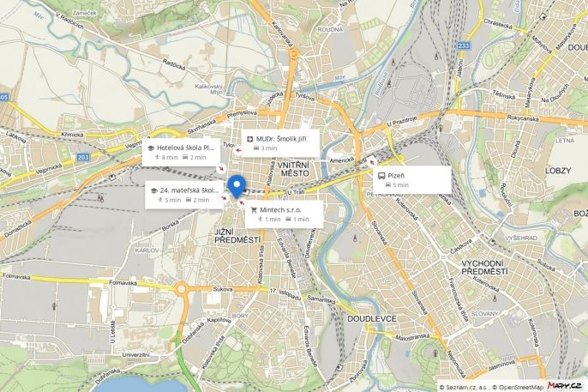Click the school cap icon beside 24. mateřská škola
The height and width of the screenshot is (392, 588).
(x=153, y=190)
